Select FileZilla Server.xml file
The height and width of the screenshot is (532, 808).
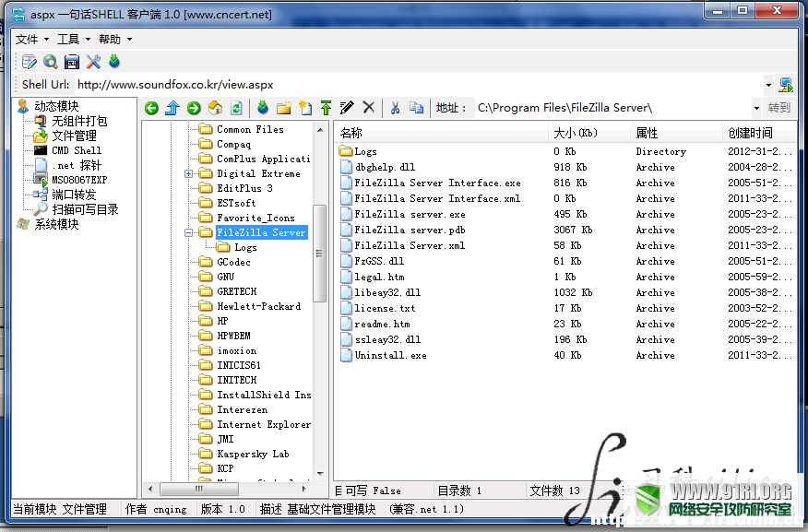(x=410, y=245)
